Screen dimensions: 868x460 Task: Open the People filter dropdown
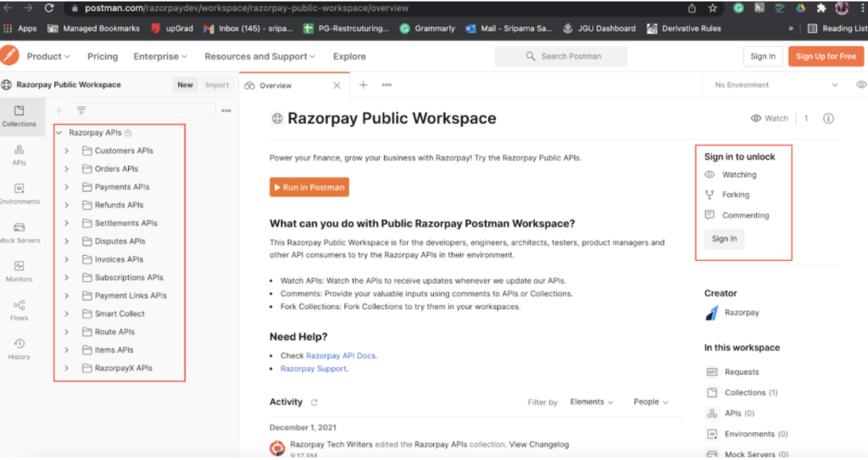[651, 402]
